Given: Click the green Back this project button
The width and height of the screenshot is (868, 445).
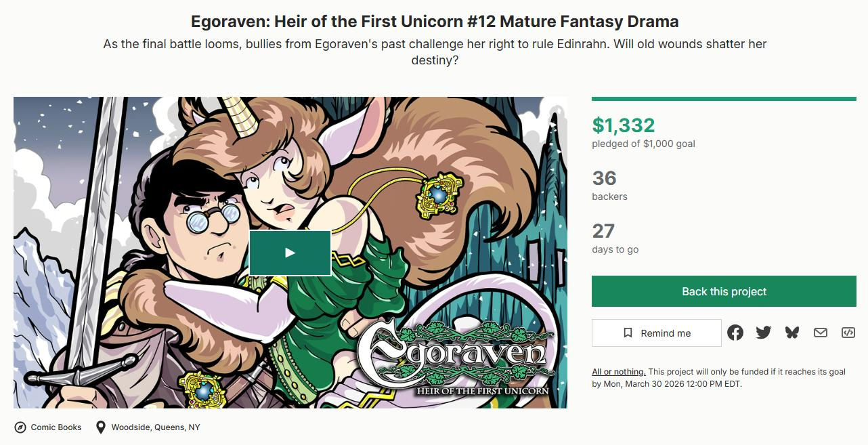Looking at the screenshot, I should pyautogui.click(x=724, y=291).
